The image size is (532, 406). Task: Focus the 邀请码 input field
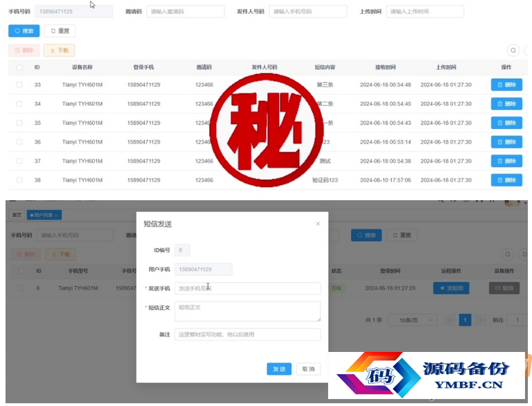pyautogui.click(x=185, y=12)
